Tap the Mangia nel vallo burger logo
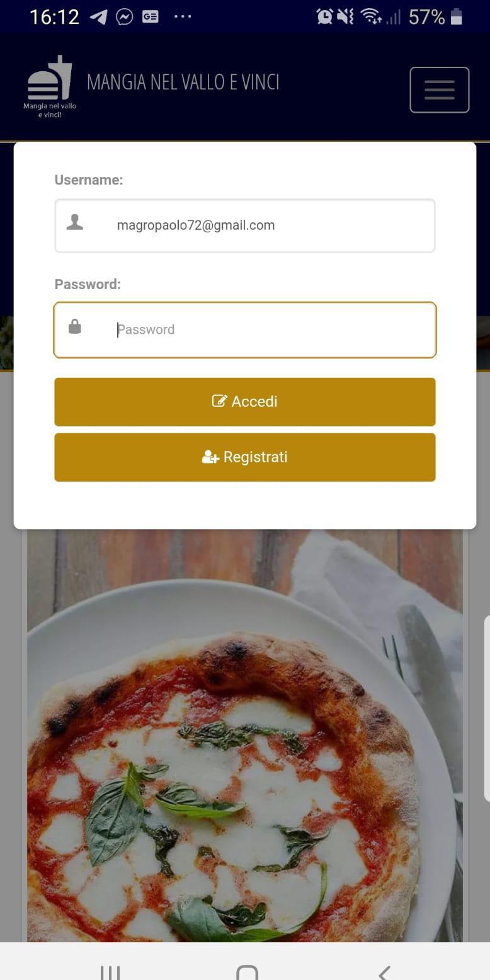Screen dimensions: 490x980 [50, 87]
